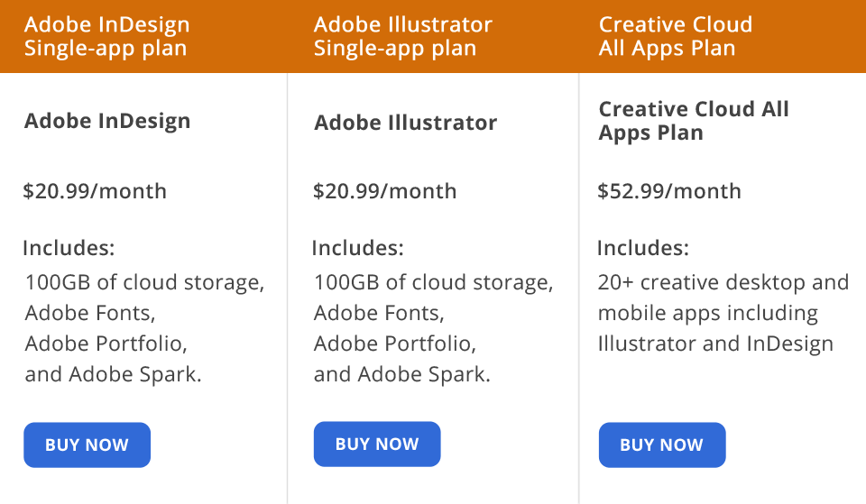This screenshot has height=504, width=866.
Task: Select the Adobe Illustrator Single-app plan header
Action: point(403,36)
